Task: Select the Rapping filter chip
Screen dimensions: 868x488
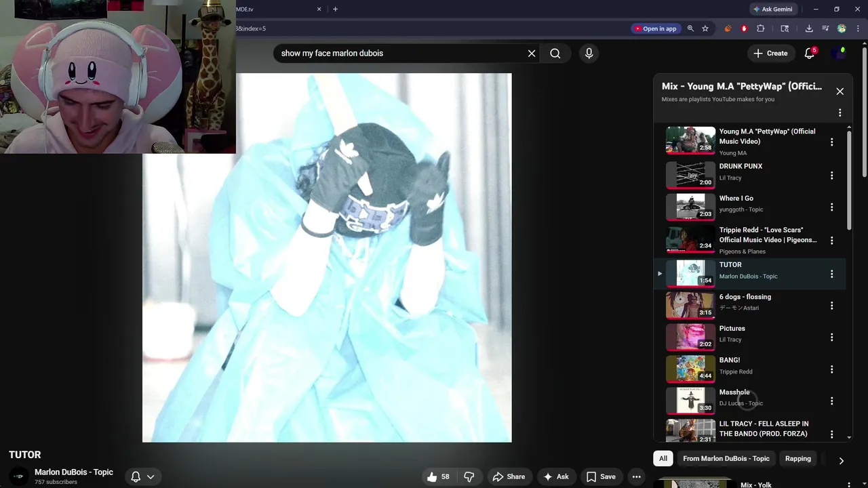Action: point(798,459)
